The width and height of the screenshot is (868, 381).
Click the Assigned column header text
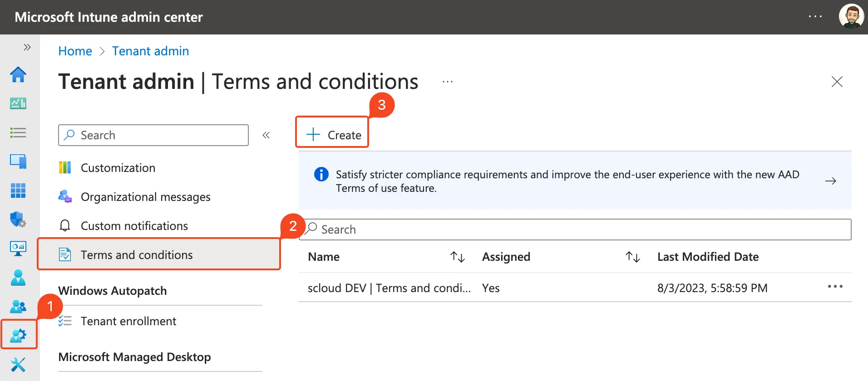(x=506, y=257)
